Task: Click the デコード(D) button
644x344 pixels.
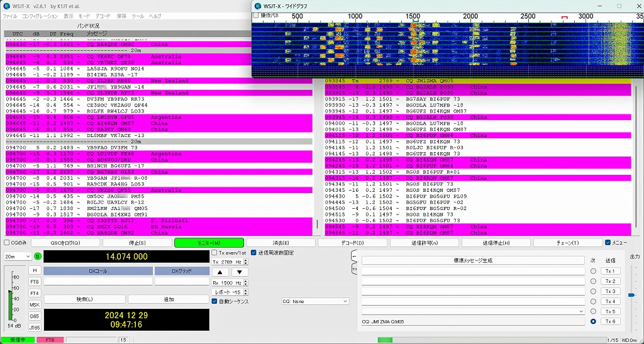Action: (x=353, y=243)
